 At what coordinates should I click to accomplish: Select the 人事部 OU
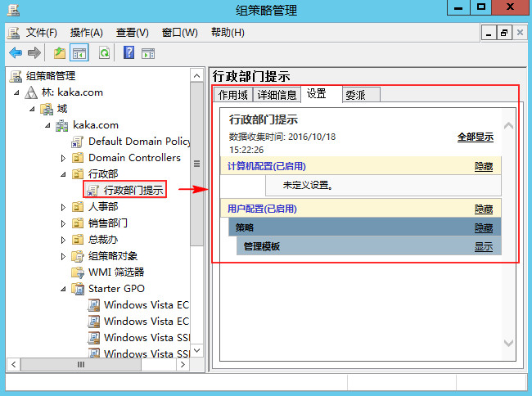tap(103, 207)
